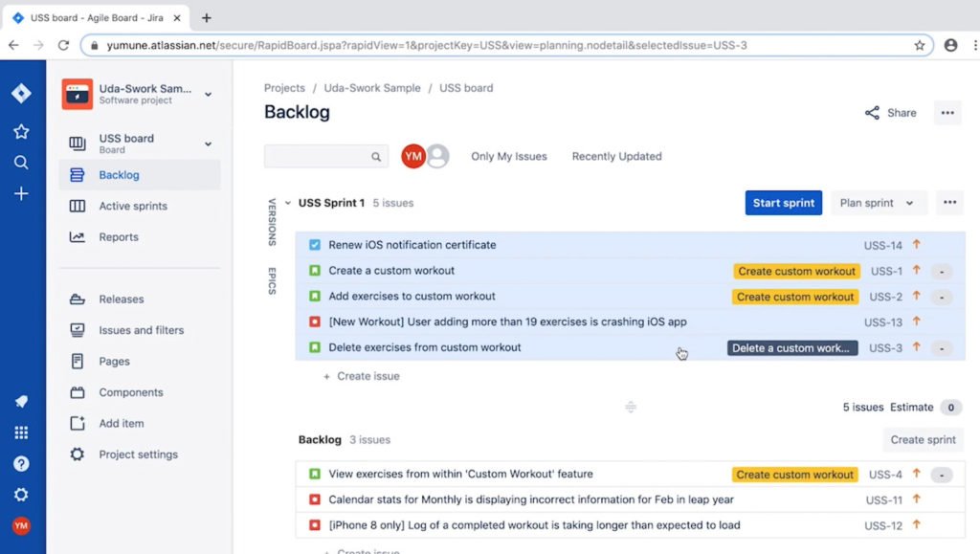This screenshot has width=980, height=554.
Task: Open Backlog in the sidebar
Action: (140, 175)
